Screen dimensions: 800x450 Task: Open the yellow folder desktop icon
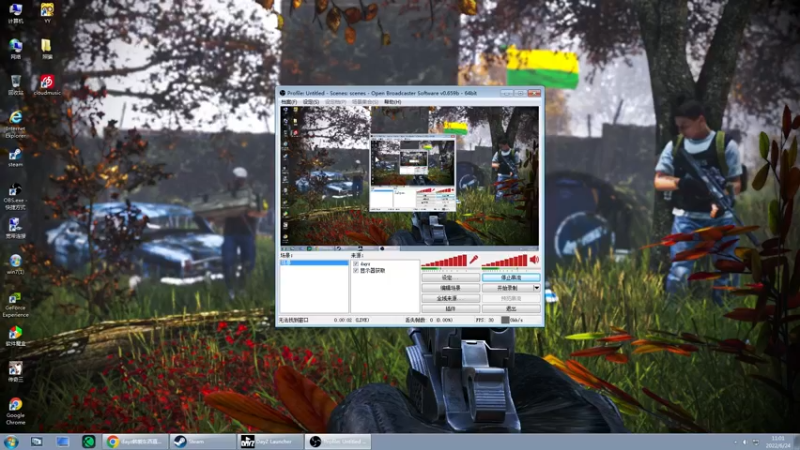(47, 49)
